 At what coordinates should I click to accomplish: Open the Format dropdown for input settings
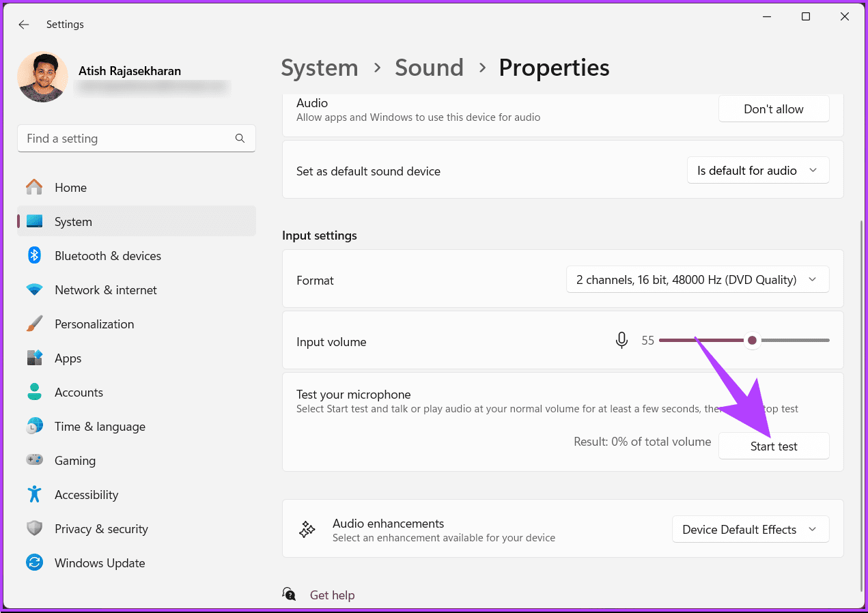tap(697, 279)
